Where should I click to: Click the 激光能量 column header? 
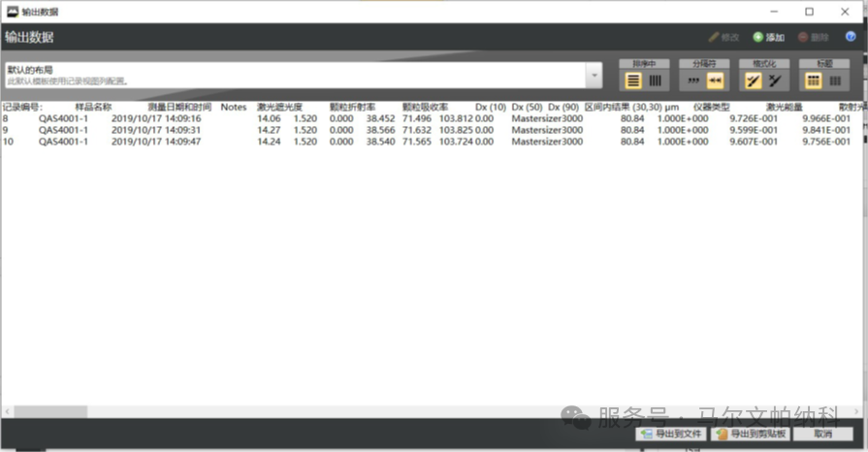click(785, 107)
